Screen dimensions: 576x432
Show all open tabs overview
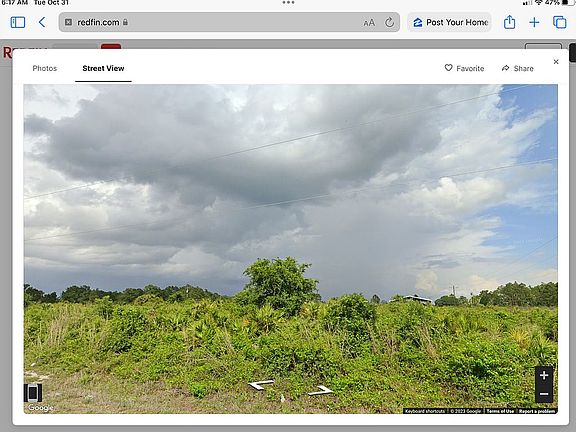click(559, 22)
